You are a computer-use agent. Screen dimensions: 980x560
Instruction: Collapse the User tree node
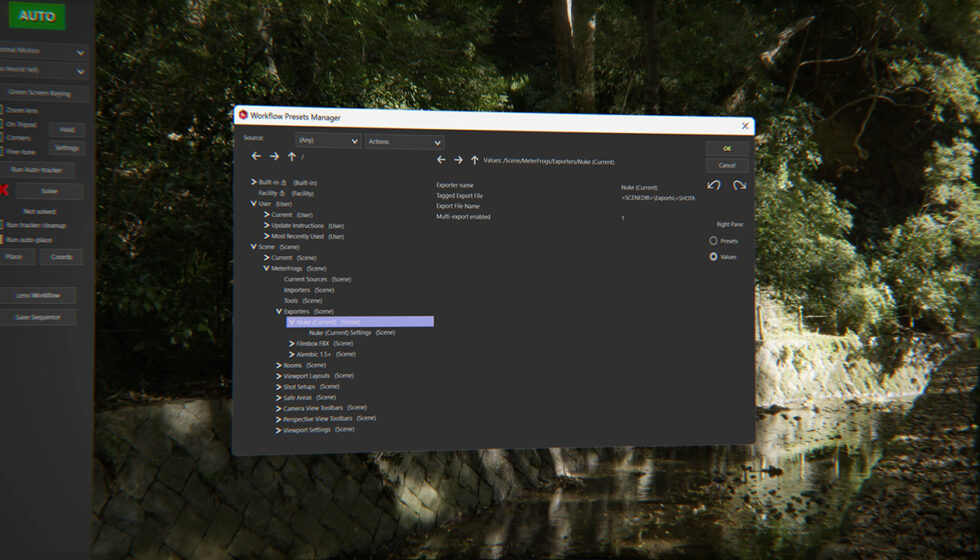(254, 204)
